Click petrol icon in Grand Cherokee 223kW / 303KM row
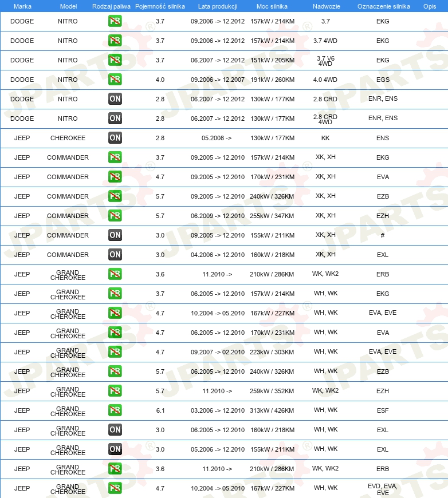Image resolution: width=448 pixels, height=498 pixels. click(x=115, y=352)
